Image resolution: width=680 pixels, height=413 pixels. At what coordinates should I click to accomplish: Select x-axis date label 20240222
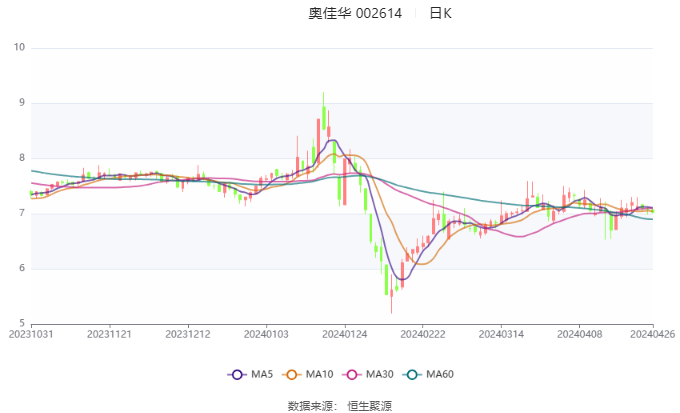pos(423,334)
